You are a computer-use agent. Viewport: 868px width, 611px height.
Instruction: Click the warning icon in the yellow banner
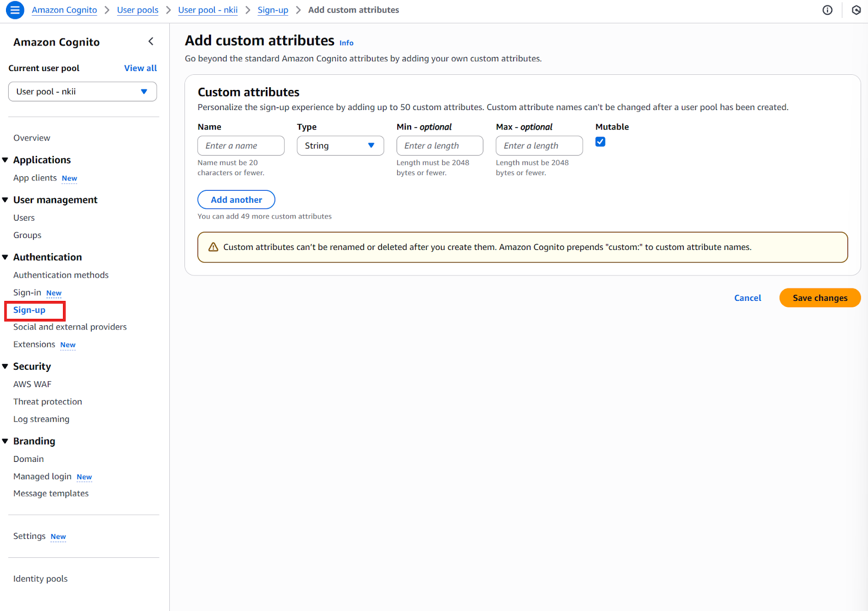click(x=212, y=247)
